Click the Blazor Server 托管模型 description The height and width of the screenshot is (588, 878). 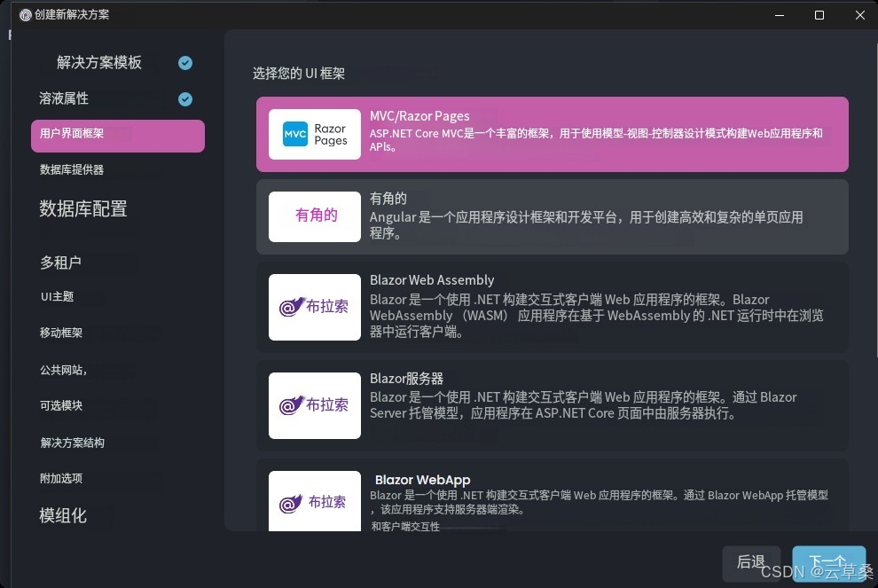[583, 405]
